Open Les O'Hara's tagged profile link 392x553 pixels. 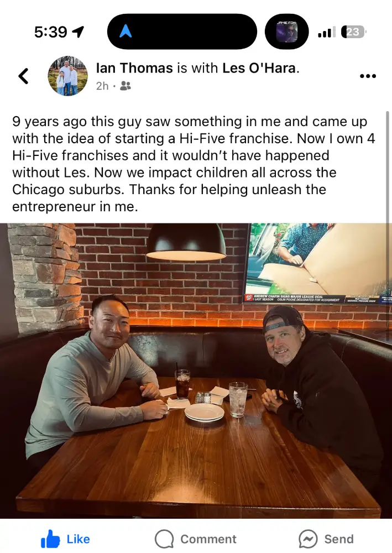[x=260, y=69]
